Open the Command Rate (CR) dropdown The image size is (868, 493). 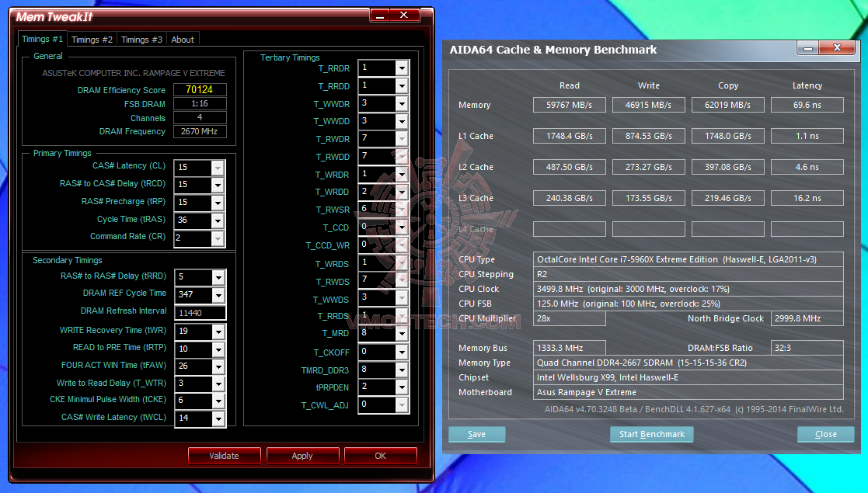(218, 238)
